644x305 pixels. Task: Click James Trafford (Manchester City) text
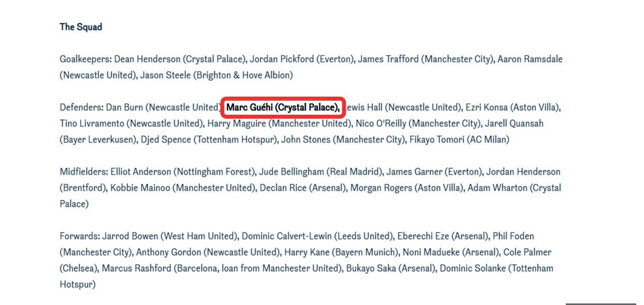[x=425, y=59]
